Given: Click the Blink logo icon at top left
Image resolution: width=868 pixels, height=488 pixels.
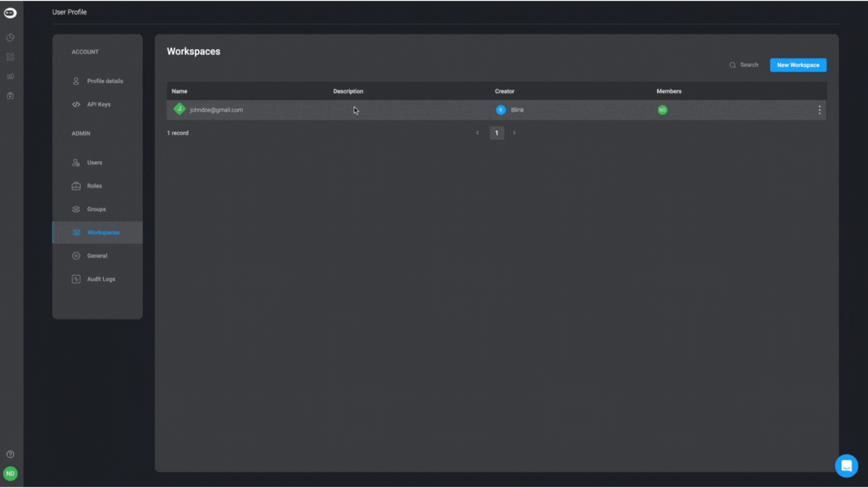Looking at the screenshot, I should coord(11,13).
